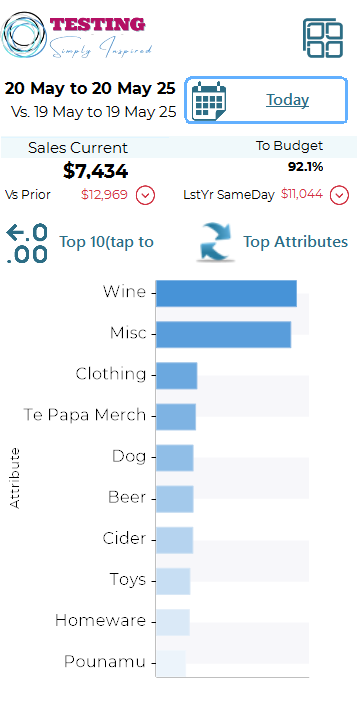Click the Te Papa Merch bar
This screenshot has height=709, width=360.
(x=176, y=416)
